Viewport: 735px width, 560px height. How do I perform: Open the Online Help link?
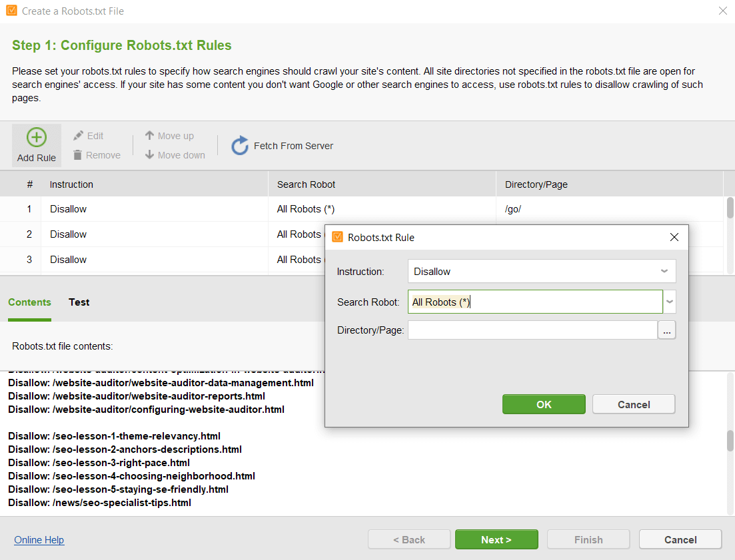click(39, 540)
